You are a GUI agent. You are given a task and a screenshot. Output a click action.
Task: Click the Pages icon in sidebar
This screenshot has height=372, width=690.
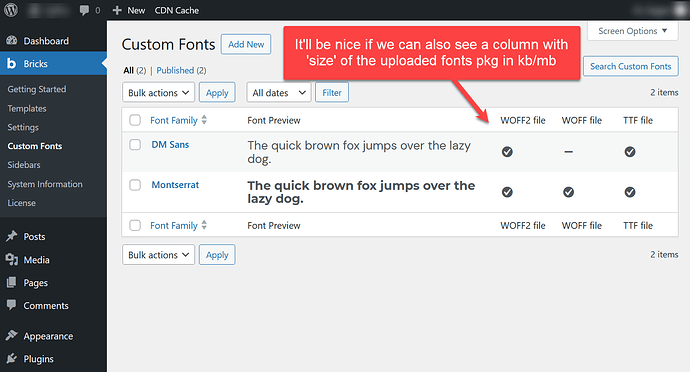coord(12,283)
